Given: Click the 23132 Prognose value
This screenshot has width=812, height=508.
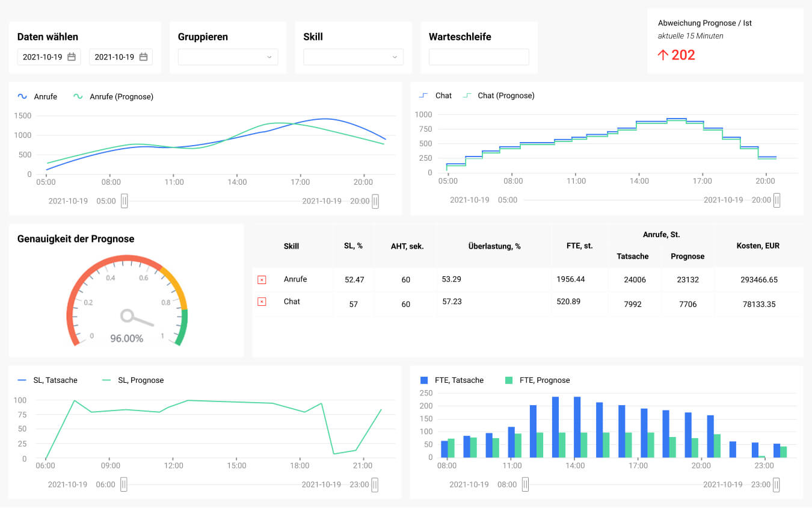Looking at the screenshot, I should point(687,280).
